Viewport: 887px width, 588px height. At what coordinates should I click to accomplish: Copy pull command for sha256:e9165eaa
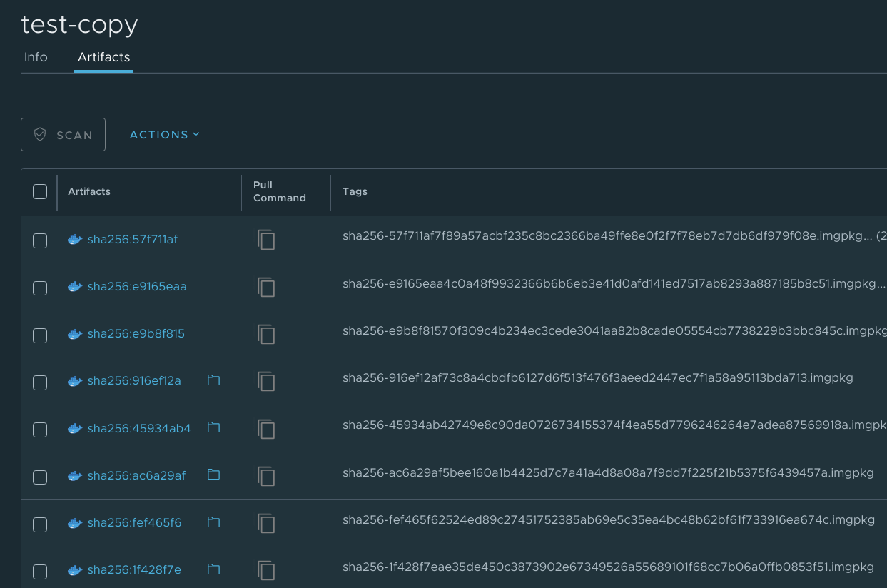pos(266,288)
